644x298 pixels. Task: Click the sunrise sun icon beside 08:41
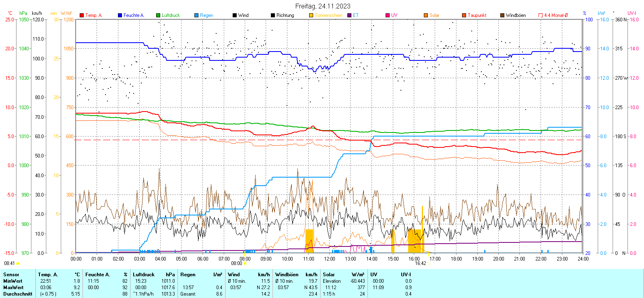pos(18,263)
